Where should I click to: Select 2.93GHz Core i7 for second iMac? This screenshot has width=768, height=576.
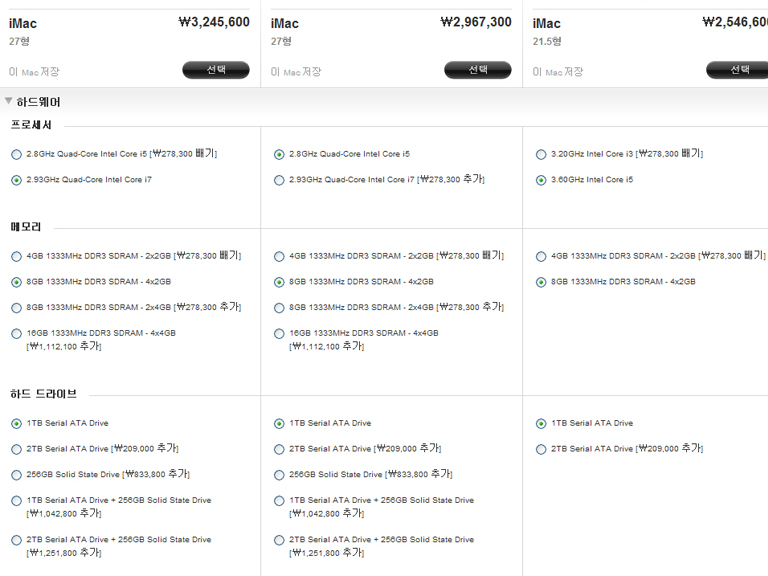[279, 180]
